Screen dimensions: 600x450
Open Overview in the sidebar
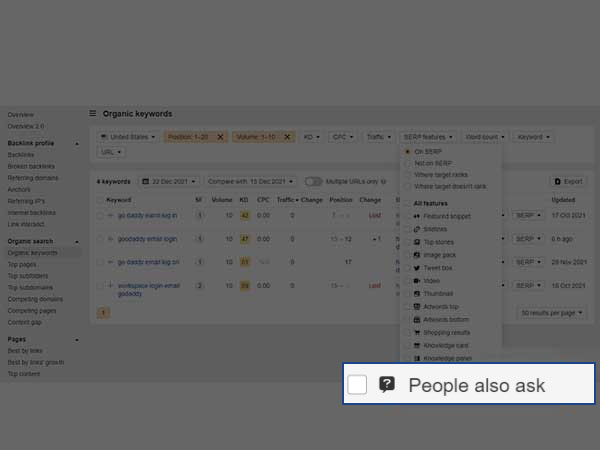coord(21,115)
